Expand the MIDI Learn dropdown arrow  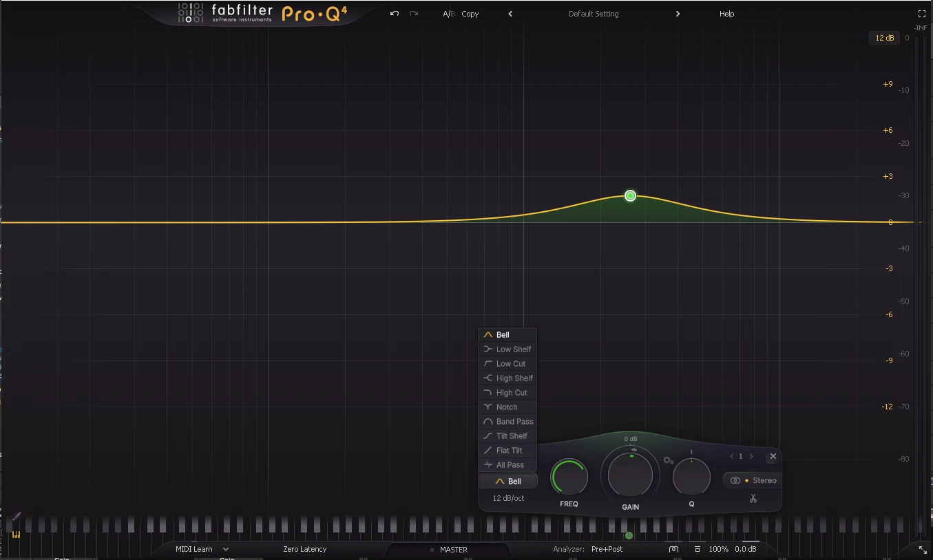(225, 549)
